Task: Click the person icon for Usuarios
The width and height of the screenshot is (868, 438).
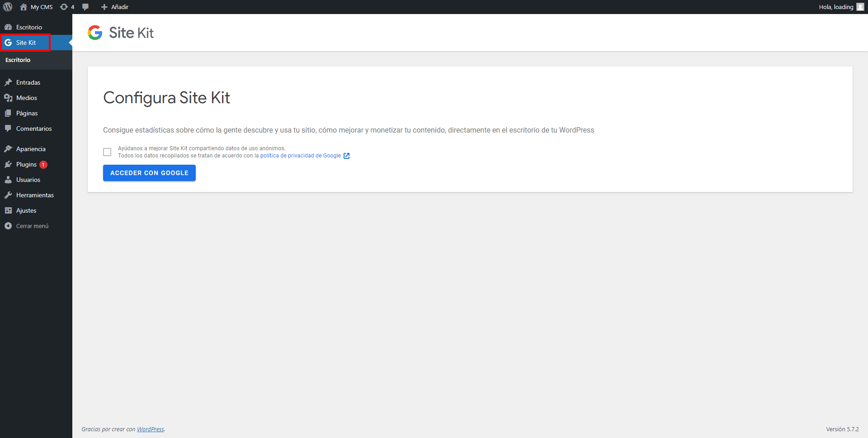Action: tap(8, 180)
